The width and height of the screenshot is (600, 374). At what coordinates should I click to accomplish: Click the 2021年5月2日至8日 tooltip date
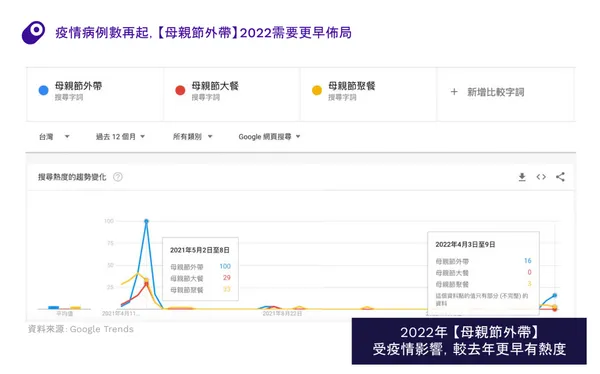click(200, 250)
